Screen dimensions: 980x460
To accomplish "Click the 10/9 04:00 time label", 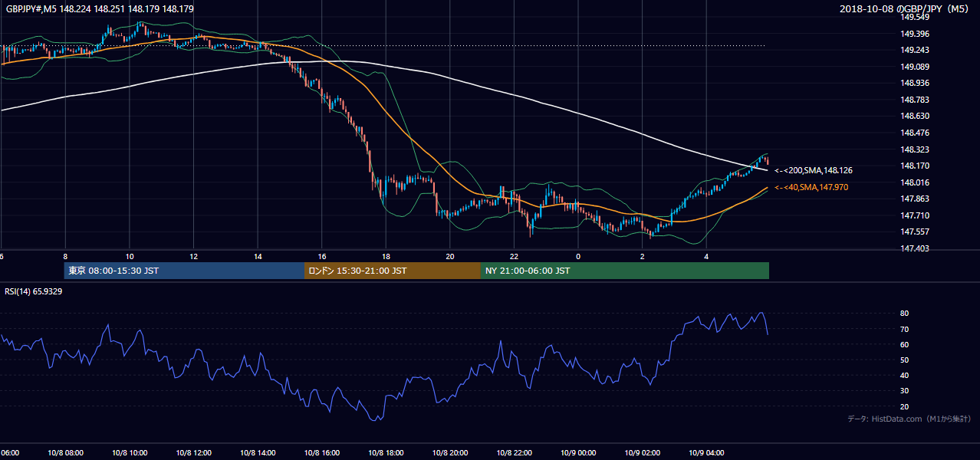I will tap(706, 453).
